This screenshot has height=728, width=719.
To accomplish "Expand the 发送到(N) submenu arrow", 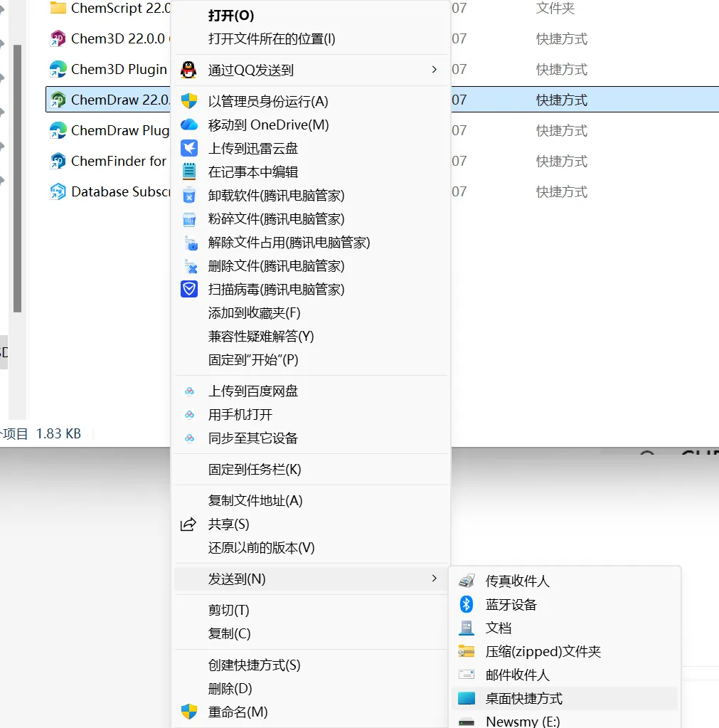I will click(x=435, y=579).
